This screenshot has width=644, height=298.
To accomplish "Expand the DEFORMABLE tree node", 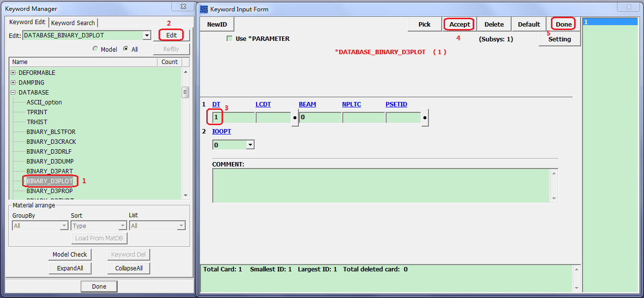I will [x=13, y=73].
